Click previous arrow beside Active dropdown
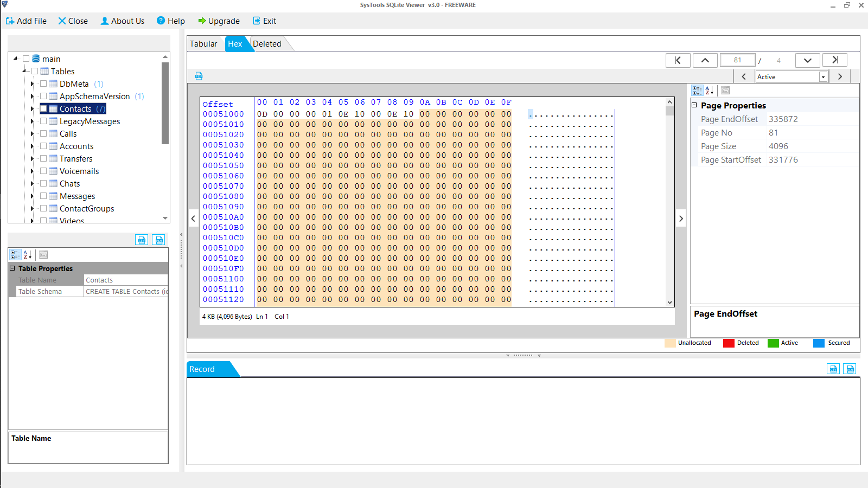This screenshot has width=868, height=488. (x=744, y=76)
